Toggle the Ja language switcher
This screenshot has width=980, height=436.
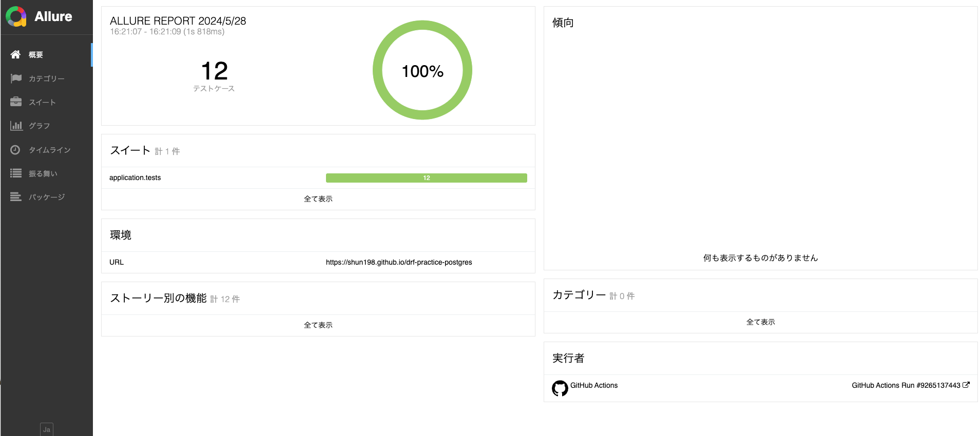(46, 429)
